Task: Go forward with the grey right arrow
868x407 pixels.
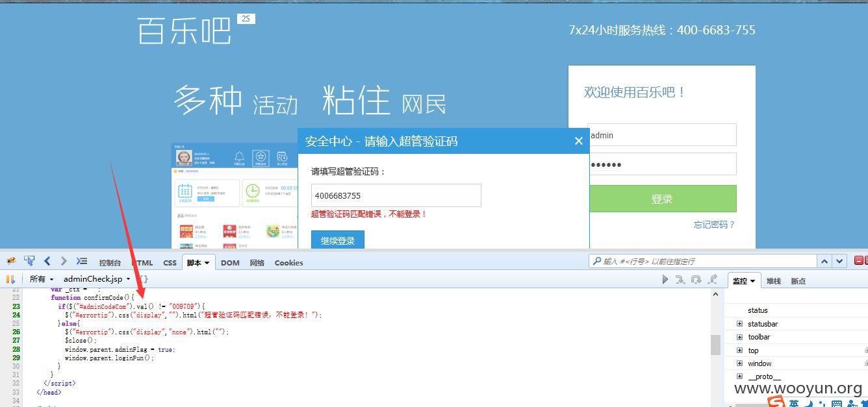Action: point(63,261)
